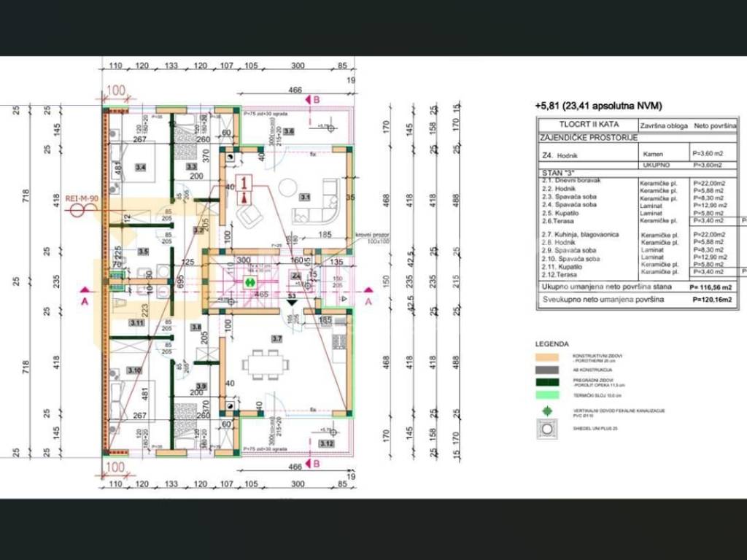Click the LEGENDA heading
This screenshot has height=560, width=747.
[552, 343]
